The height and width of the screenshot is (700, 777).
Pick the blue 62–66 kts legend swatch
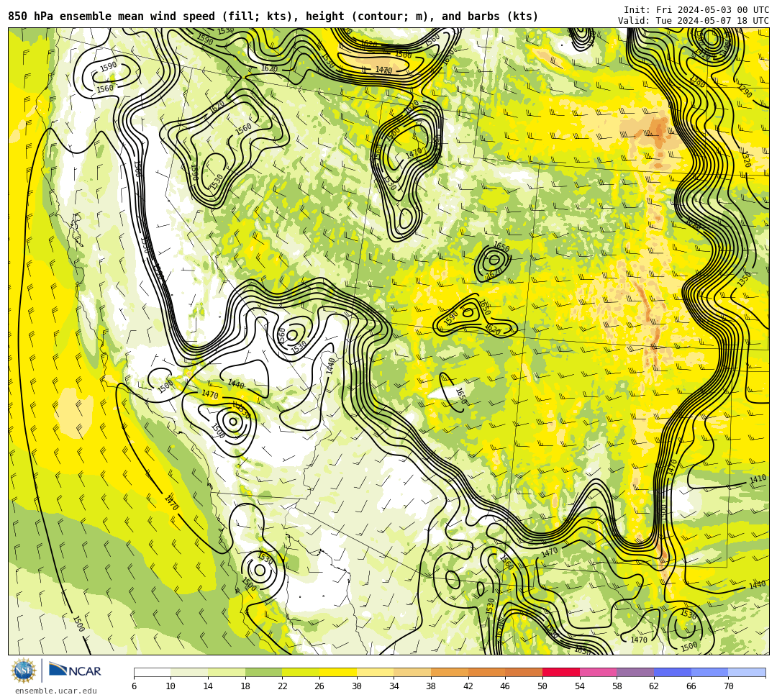click(673, 672)
